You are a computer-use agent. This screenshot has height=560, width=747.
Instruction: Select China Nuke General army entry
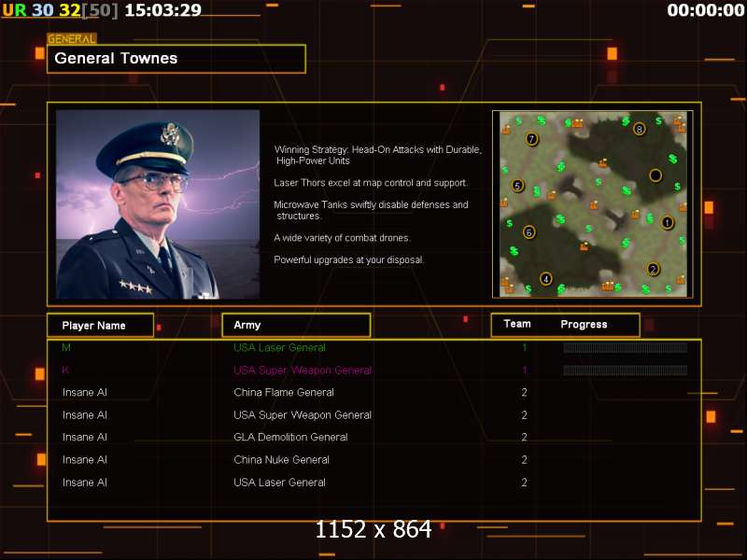282,460
